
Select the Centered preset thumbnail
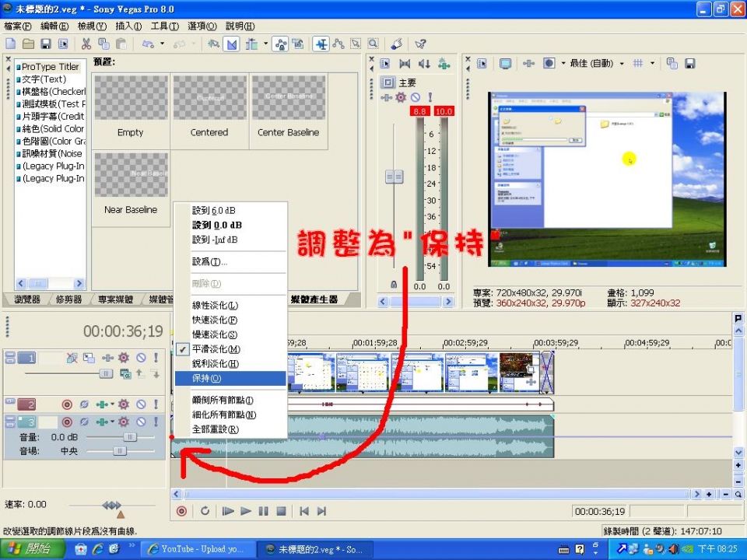tap(209, 105)
